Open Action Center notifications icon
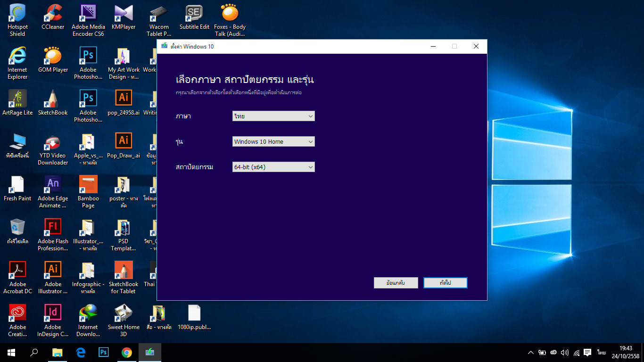Image resolution: width=644 pixels, height=362 pixels. [x=587, y=352]
